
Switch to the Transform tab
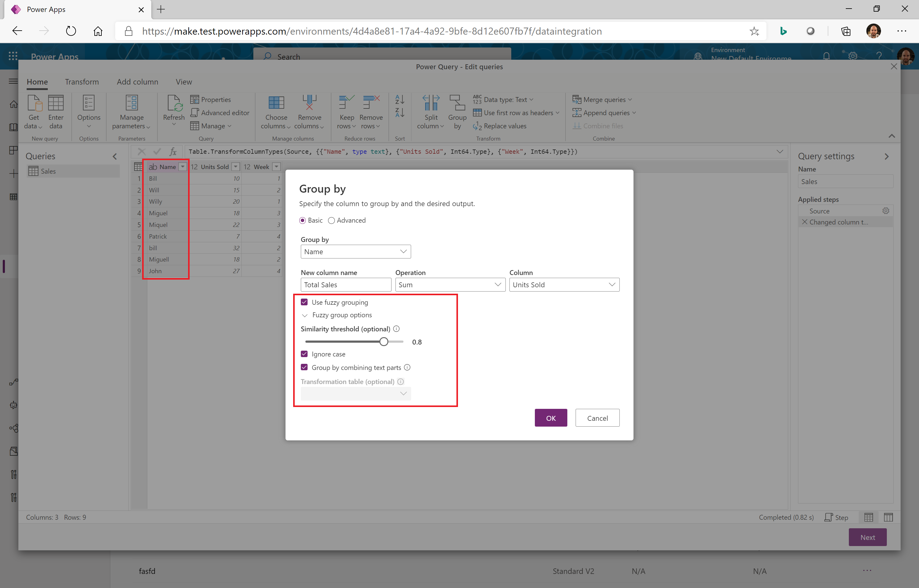tap(82, 82)
